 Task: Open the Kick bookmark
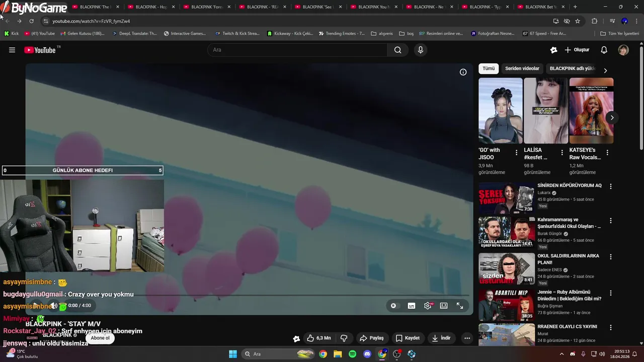12,34
